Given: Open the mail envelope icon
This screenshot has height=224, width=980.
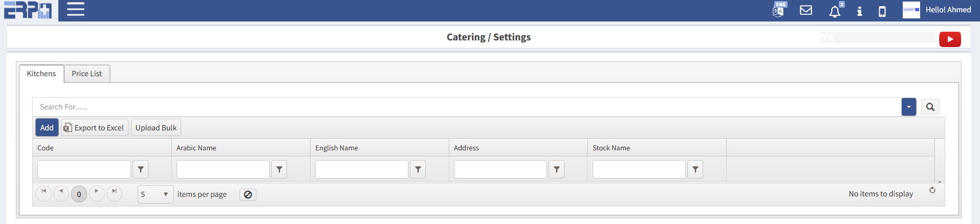Looking at the screenshot, I should (806, 10).
